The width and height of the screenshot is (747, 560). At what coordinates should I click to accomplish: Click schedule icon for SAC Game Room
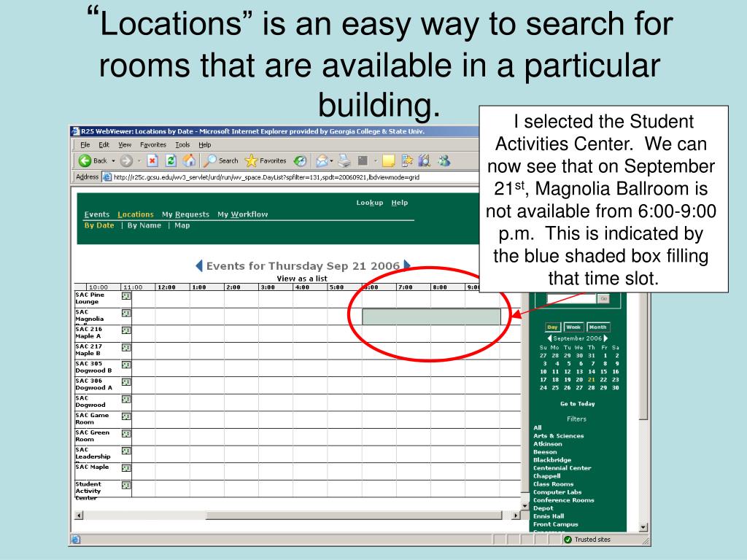coord(126,416)
